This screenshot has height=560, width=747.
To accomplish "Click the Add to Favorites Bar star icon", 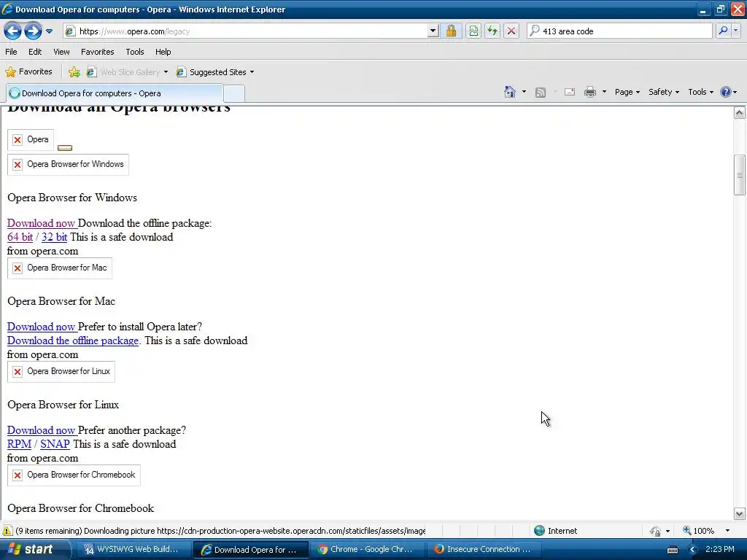I will click(x=74, y=72).
